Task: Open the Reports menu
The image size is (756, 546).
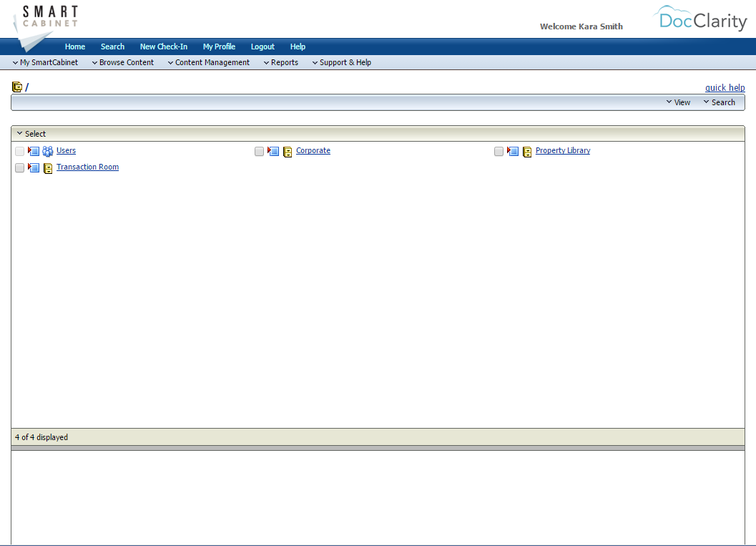Action: 281,62
